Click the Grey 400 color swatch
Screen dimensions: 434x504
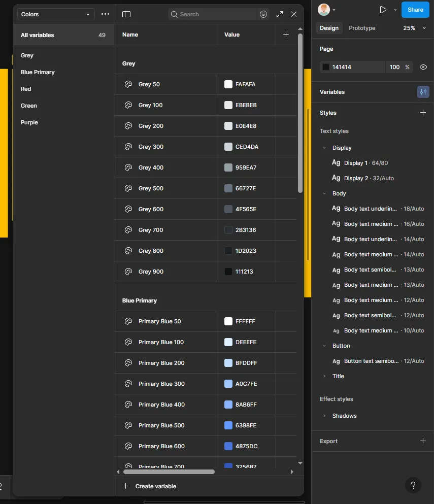pyautogui.click(x=228, y=167)
